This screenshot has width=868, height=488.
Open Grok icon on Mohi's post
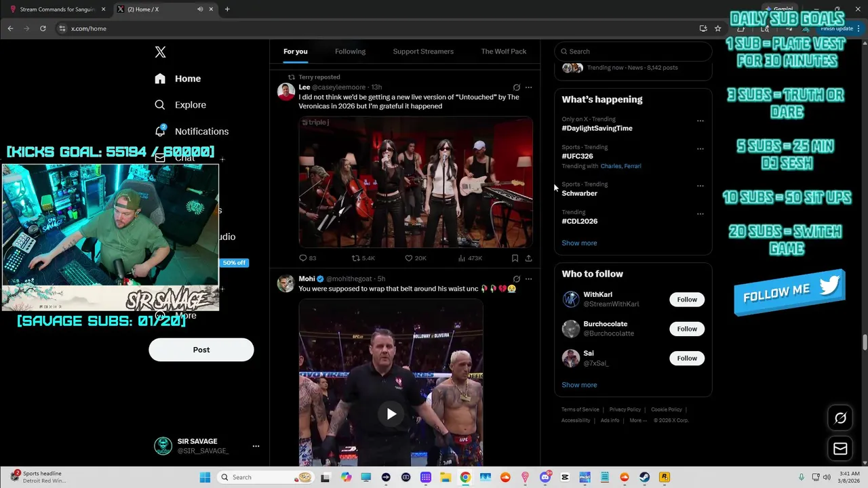tap(517, 279)
